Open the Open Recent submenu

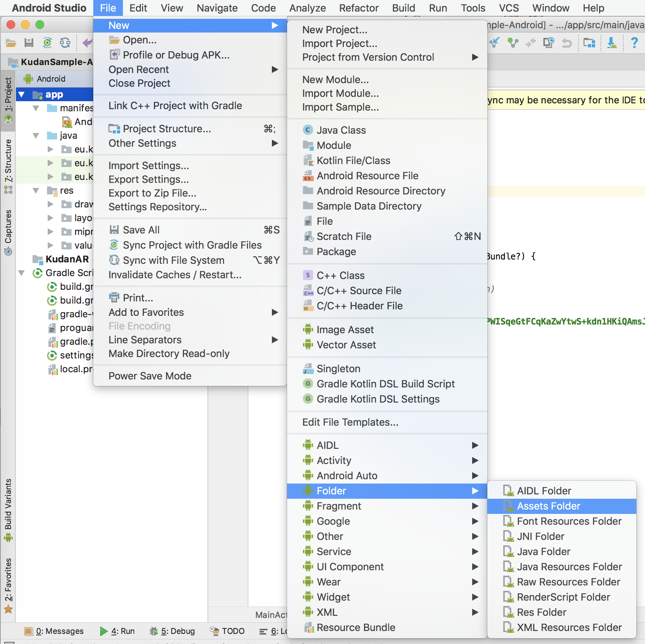click(190, 69)
